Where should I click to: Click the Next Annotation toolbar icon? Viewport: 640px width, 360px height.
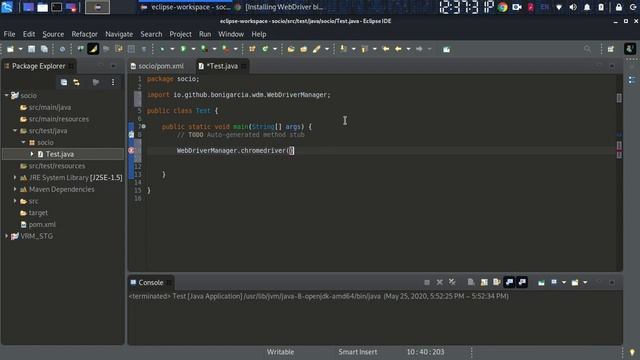tap(343, 49)
